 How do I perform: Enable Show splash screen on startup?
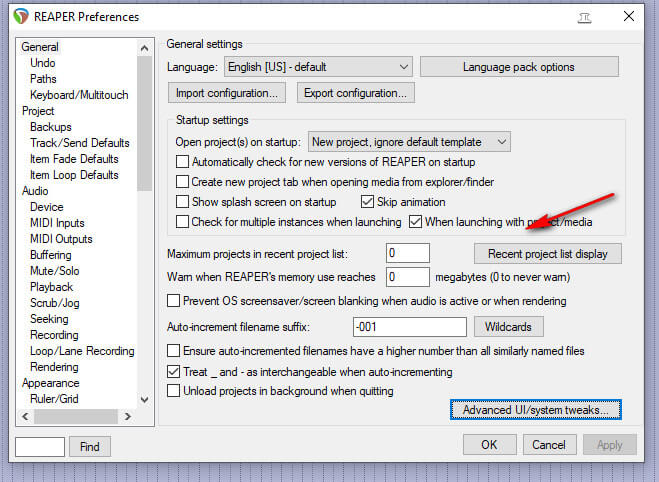(182, 202)
